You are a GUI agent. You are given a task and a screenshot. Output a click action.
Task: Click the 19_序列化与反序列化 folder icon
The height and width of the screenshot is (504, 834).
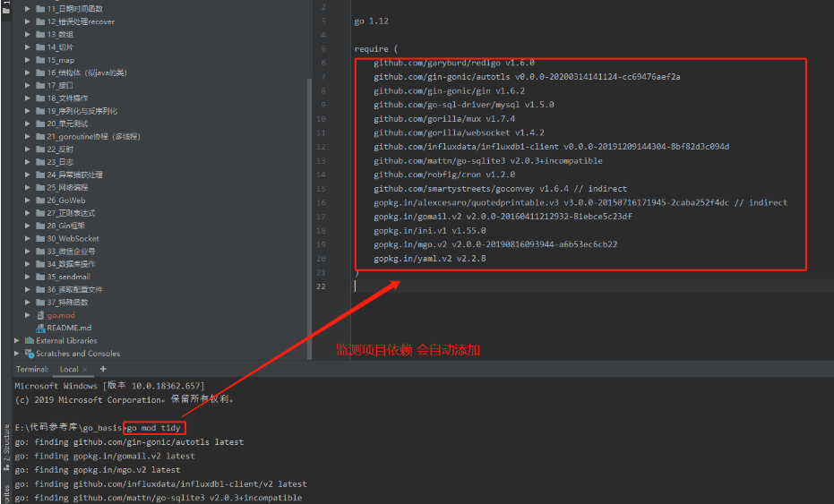pyautogui.click(x=40, y=111)
